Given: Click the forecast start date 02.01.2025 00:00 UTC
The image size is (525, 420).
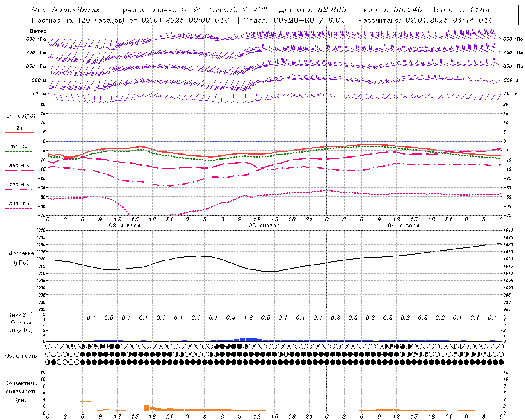Looking at the screenshot, I should pyautogui.click(x=185, y=20).
